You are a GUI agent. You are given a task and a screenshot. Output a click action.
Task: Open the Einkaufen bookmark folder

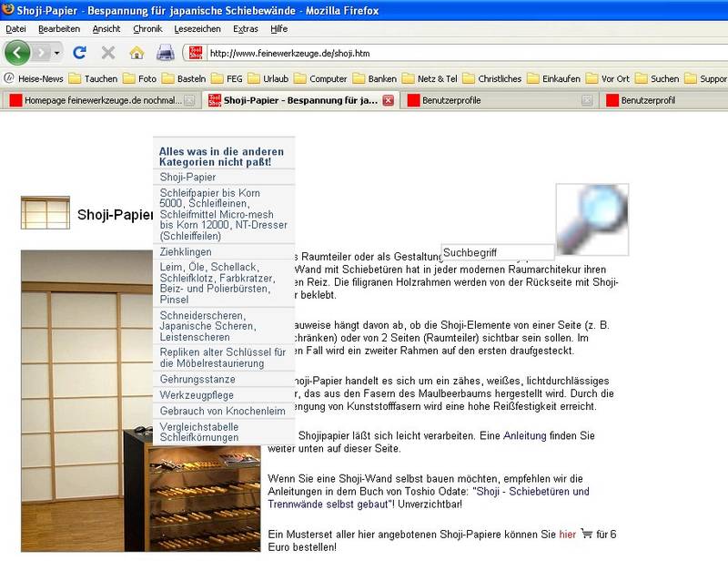[554, 78]
